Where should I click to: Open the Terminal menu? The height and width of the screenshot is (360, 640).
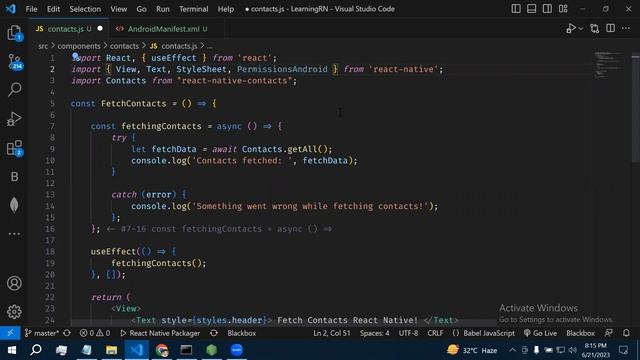tap(193, 9)
